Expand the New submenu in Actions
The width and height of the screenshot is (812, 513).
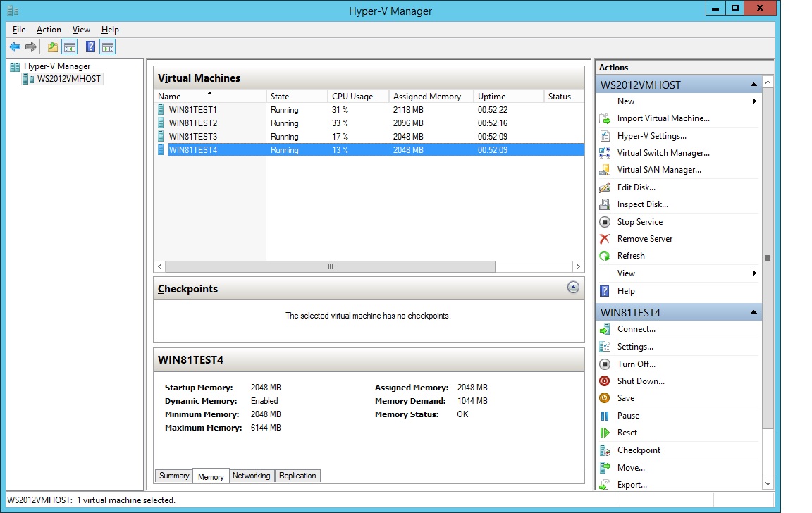[626, 101]
